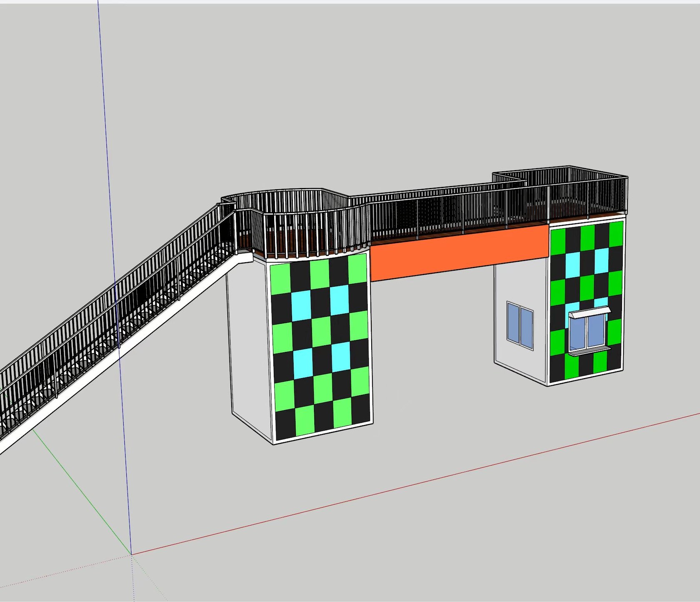Click the red axis line on the ground

tap(417, 484)
